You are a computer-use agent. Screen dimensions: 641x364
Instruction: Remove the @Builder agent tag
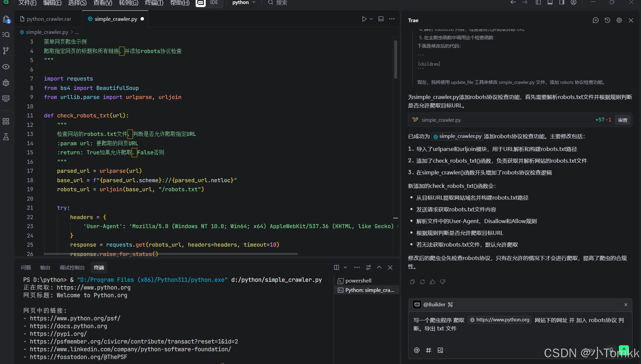[626, 305]
